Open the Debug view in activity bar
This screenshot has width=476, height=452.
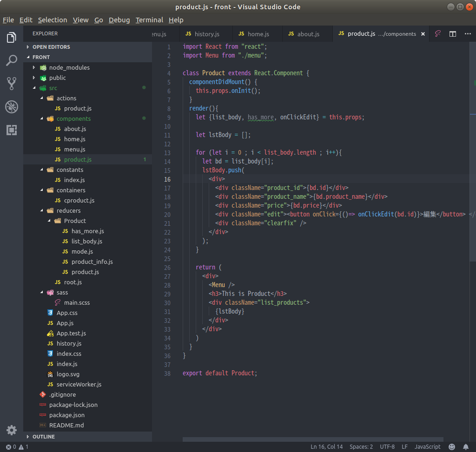12,107
